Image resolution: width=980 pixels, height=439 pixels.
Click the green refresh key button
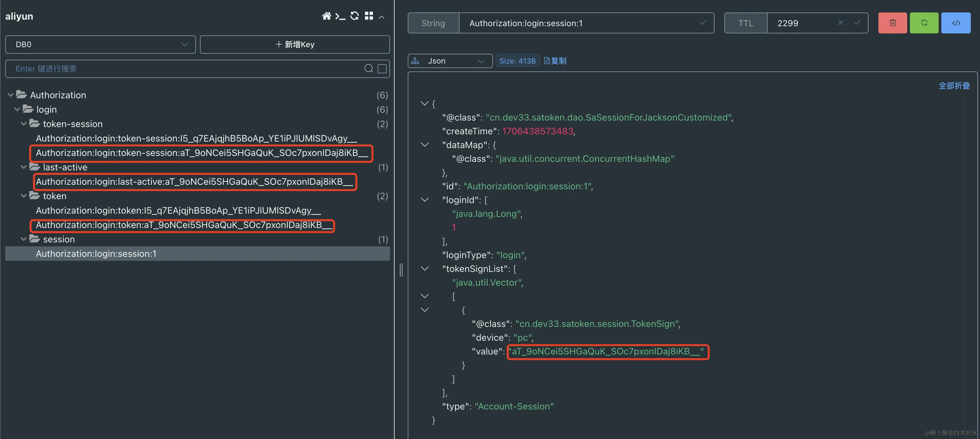[924, 23]
